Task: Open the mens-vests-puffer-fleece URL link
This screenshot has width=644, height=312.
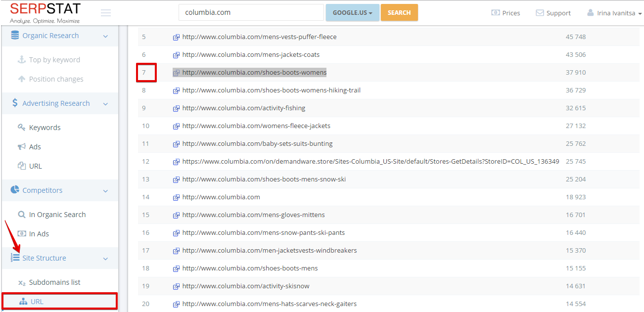Action: coord(259,37)
